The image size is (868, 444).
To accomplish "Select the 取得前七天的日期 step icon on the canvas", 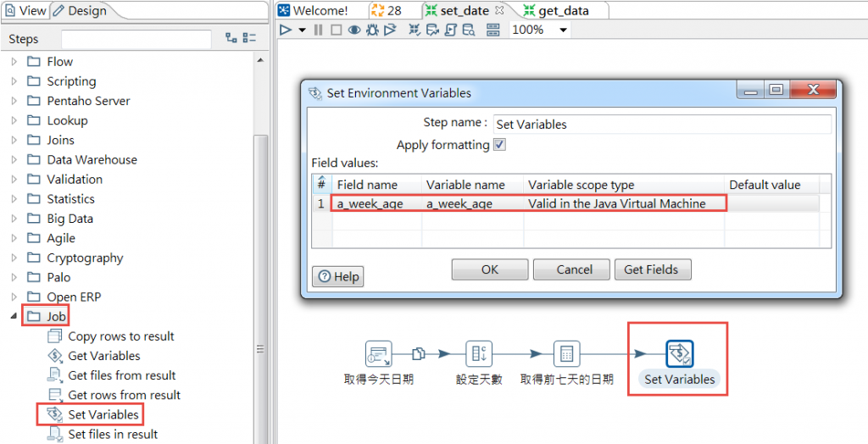I will click(566, 354).
